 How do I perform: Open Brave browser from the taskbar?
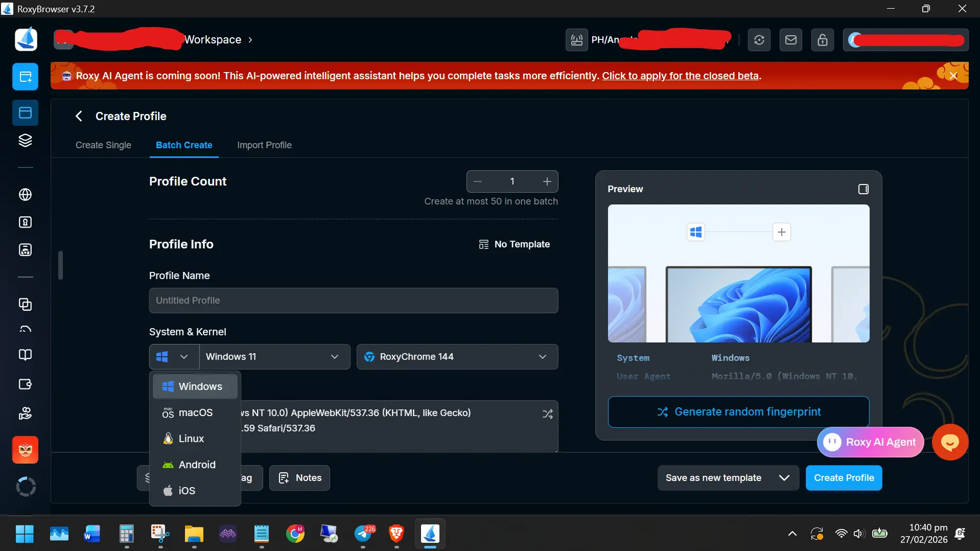[396, 534]
